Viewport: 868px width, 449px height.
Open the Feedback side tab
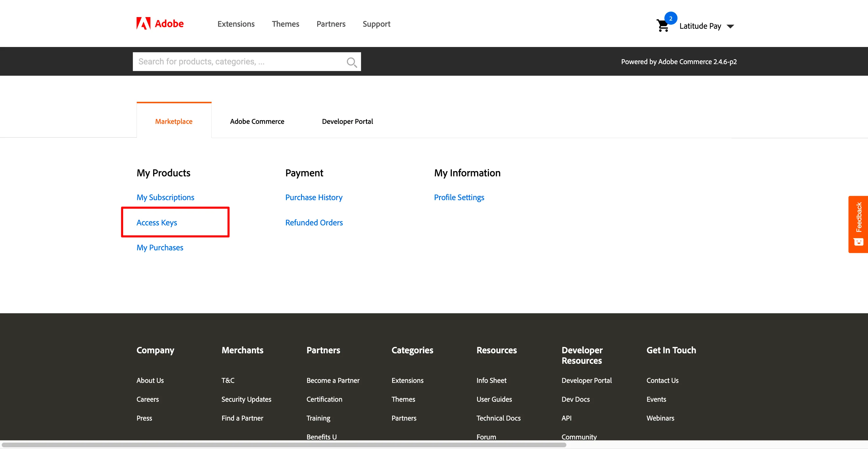(858, 224)
